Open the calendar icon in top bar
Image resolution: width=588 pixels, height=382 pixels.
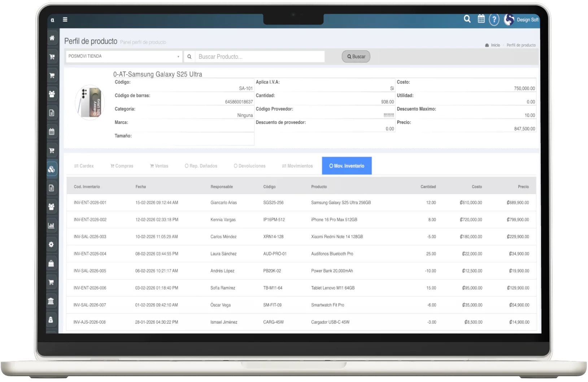pyautogui.click(x=481, y=19)
